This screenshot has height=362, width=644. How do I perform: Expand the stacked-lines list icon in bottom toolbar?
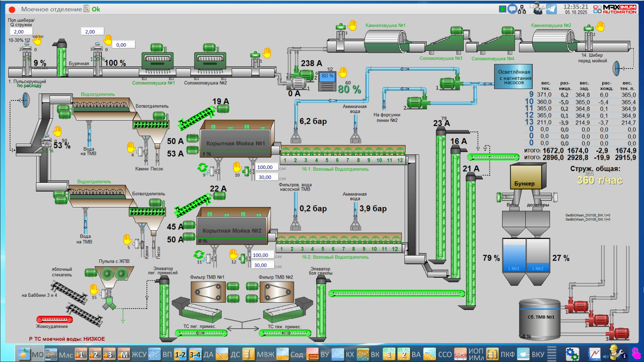552,354
